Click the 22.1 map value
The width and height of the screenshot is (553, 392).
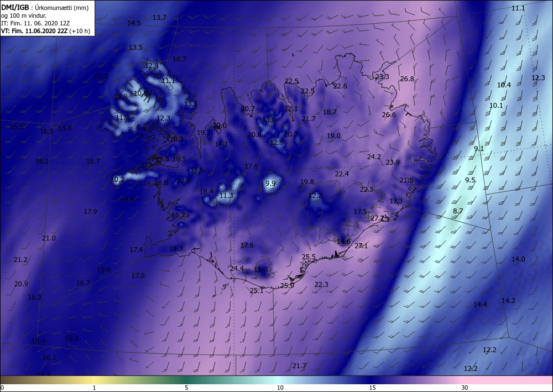291,109
